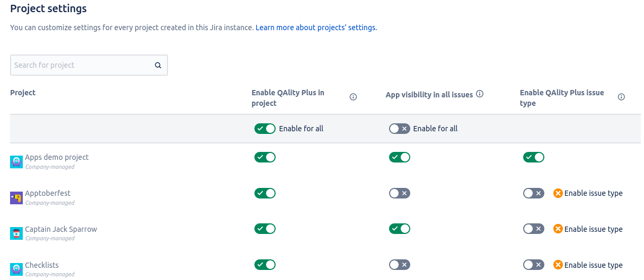The height and width of the screenshot is (280, 644).
Task: Turn on issue type toggle for Apptoberfest
Action: click(x=534, y=193)
